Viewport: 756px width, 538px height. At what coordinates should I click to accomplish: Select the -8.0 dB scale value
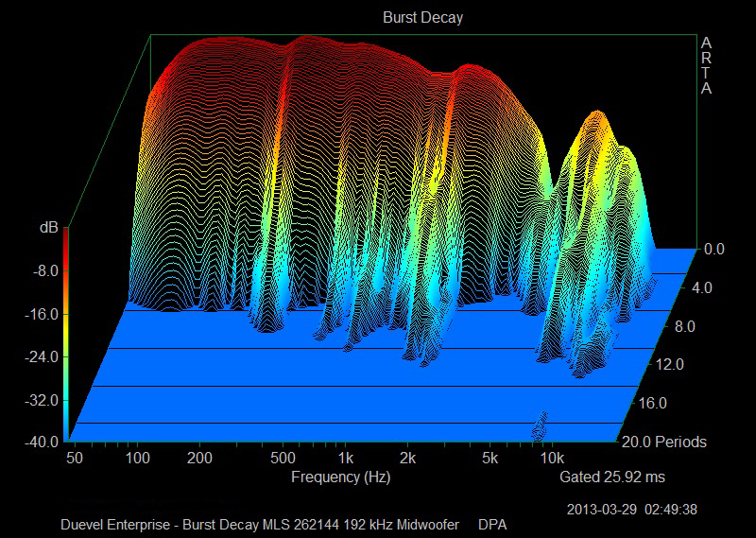tap(45, 270)
